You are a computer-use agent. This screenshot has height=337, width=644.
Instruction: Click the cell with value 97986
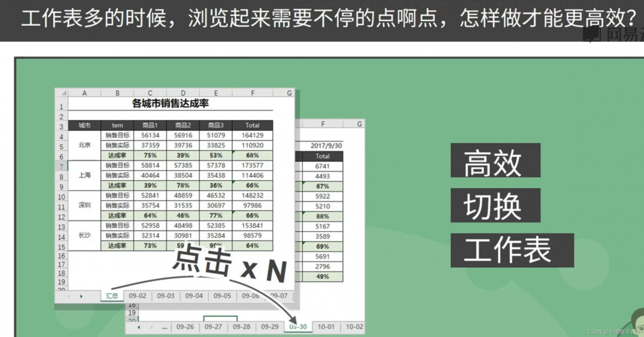(x=253, y=206)
